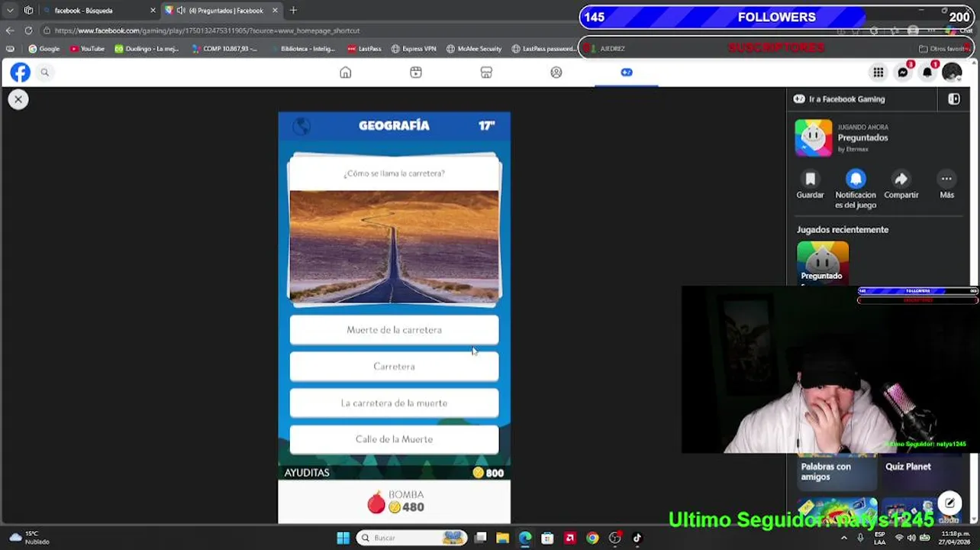Answer "Carretera"
The height and width of the screenshot is (550, 980).
click(x=394, y=367)
